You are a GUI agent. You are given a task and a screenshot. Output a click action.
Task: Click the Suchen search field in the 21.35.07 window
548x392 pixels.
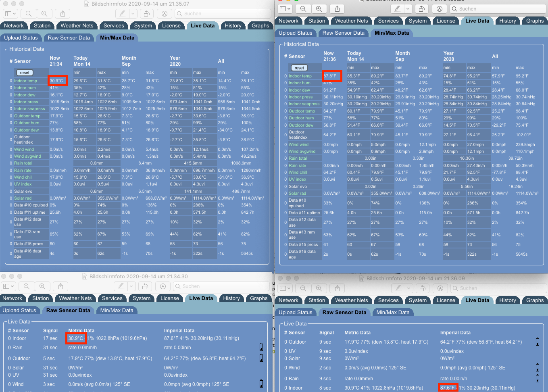tap(223, 13)
